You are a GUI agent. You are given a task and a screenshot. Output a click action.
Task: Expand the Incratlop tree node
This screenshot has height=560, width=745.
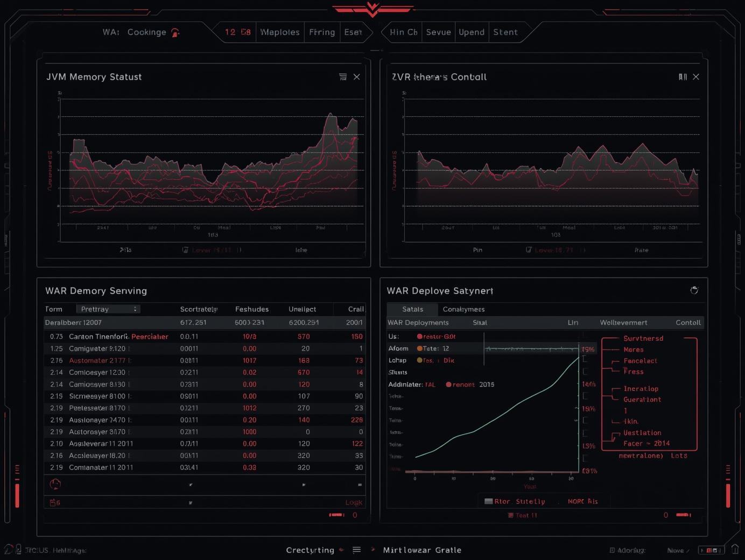coord(641,389)
